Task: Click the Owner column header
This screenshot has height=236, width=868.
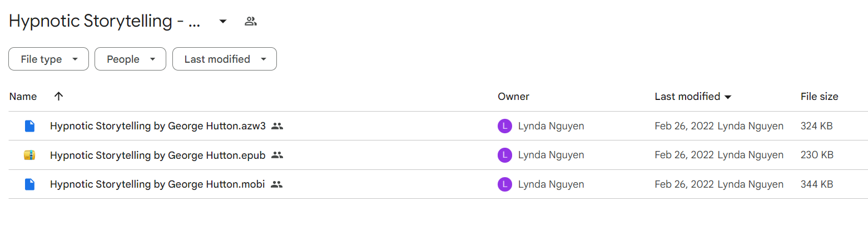Action: pyautogui.click(x=513, y=97)
